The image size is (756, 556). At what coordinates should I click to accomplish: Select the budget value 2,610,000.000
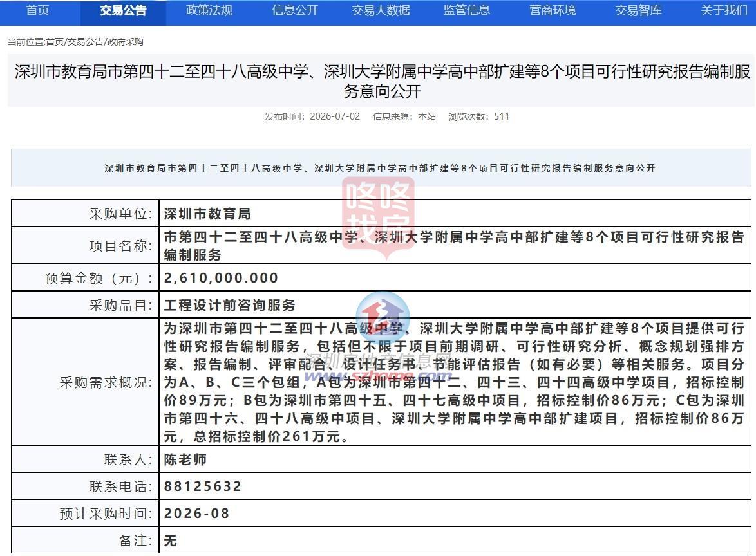pyautogui.click(x=221, y=277)
